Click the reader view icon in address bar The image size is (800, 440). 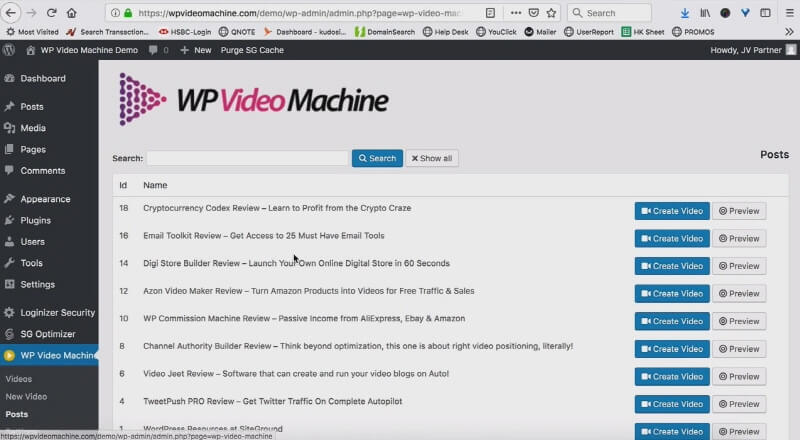point(490,13)
